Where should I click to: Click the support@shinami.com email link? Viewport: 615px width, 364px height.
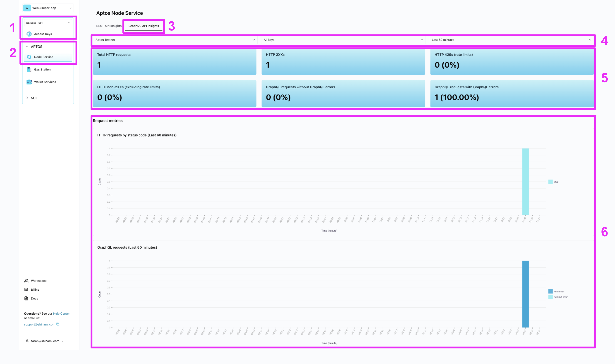point(40,324)
